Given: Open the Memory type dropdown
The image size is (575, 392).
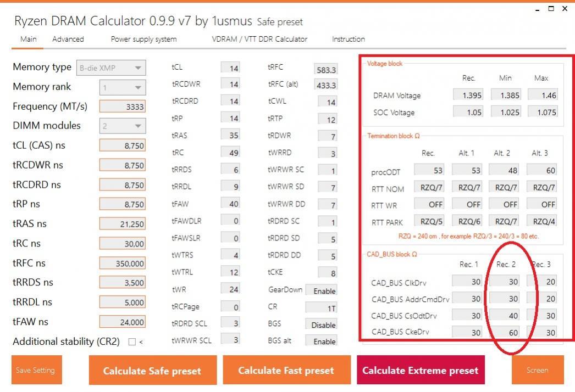Looking at the screenshot, I should click(x=111, y=68).
